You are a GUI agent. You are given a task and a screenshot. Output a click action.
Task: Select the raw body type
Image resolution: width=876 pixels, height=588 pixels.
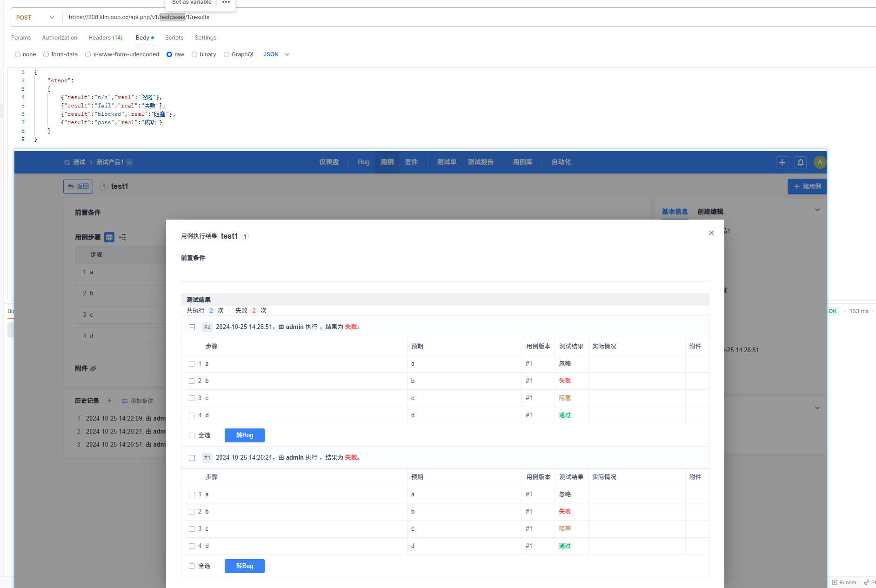pyautogui.click(x=169, y=54)
